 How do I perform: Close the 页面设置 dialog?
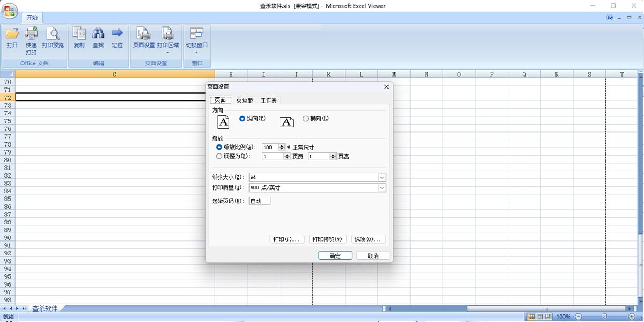point(386,86)
